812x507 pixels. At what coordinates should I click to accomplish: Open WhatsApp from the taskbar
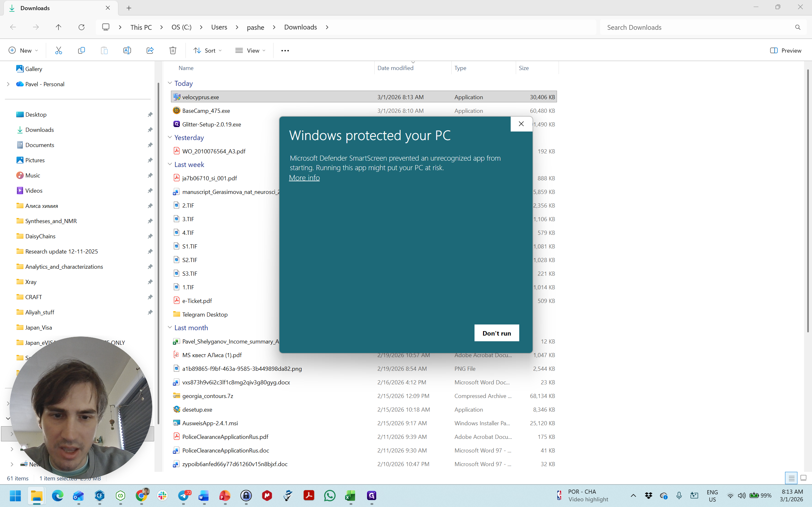point(330,495)
